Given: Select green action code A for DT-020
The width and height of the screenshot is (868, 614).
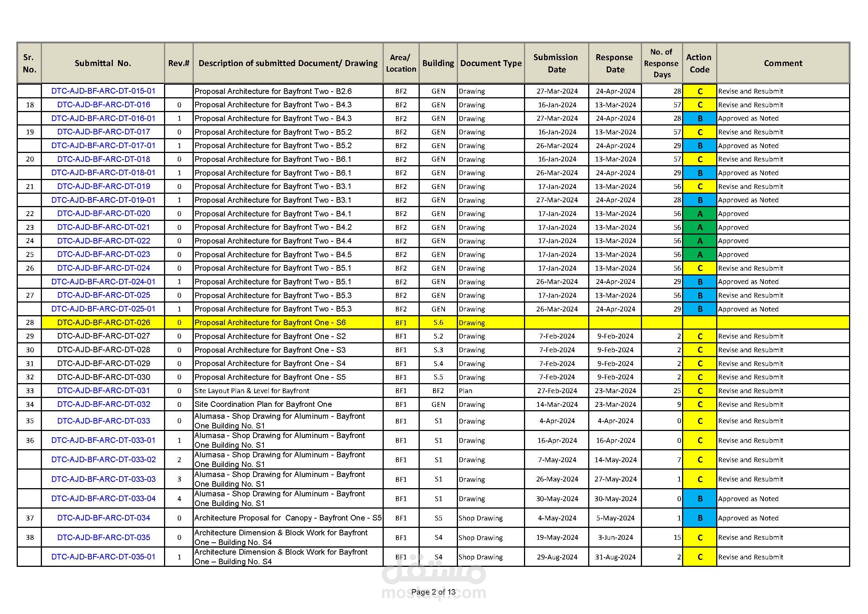Looking at the screenshot, I should click(x=700, y=213).
